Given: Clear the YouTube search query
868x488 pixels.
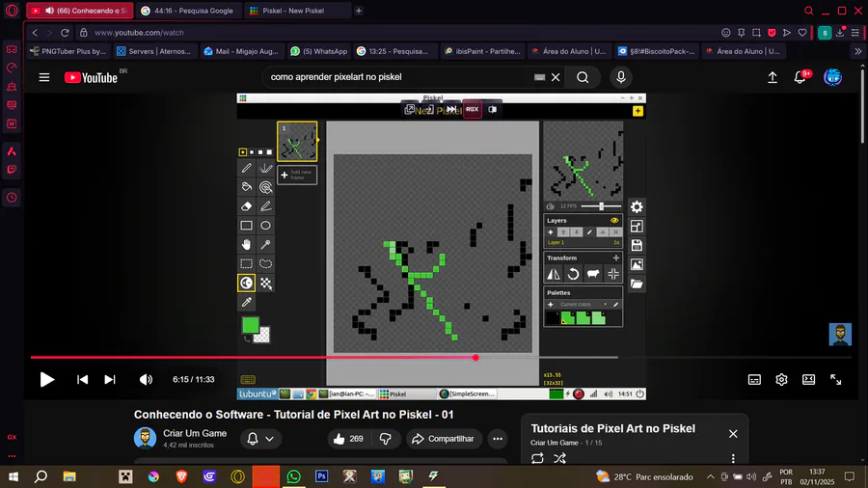Looking at the screenshot, I should tap(556, 77).
